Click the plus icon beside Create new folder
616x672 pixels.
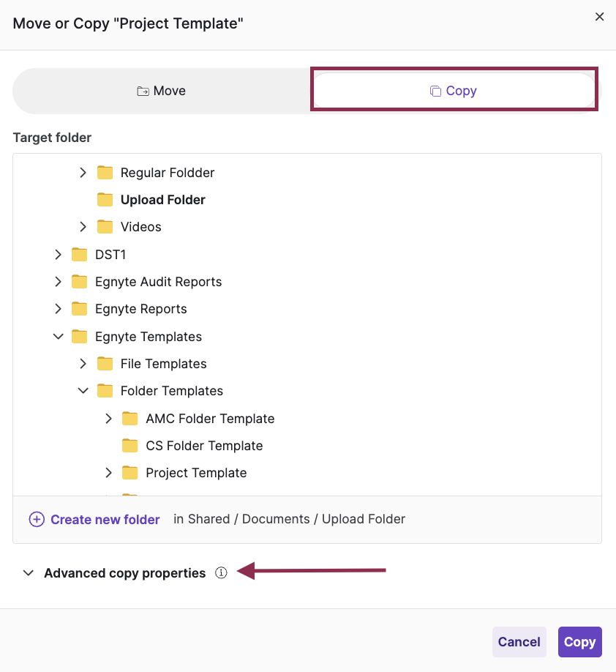36,519
